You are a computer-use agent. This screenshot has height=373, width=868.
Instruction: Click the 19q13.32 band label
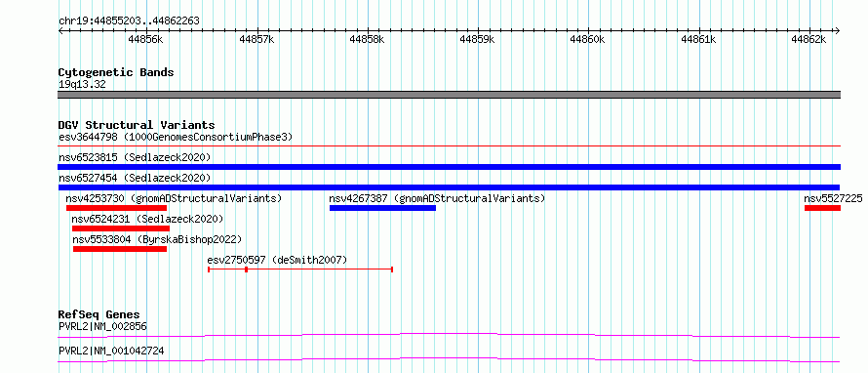(82, 85)
